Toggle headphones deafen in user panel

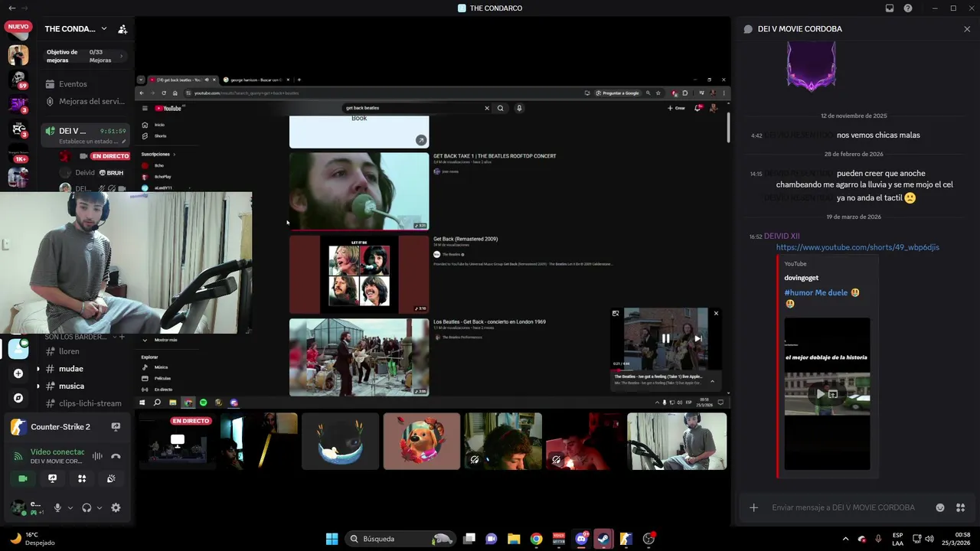(87, 507)
